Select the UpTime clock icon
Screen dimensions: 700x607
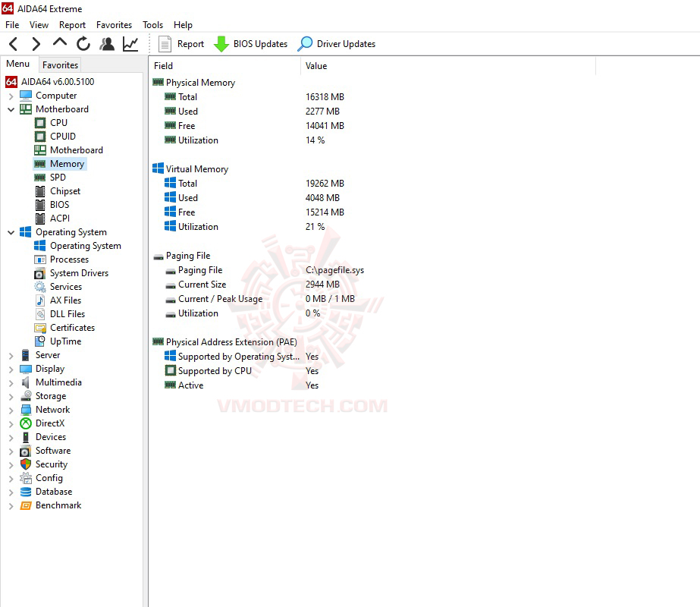pyautogui.click(x=40, y=341)
